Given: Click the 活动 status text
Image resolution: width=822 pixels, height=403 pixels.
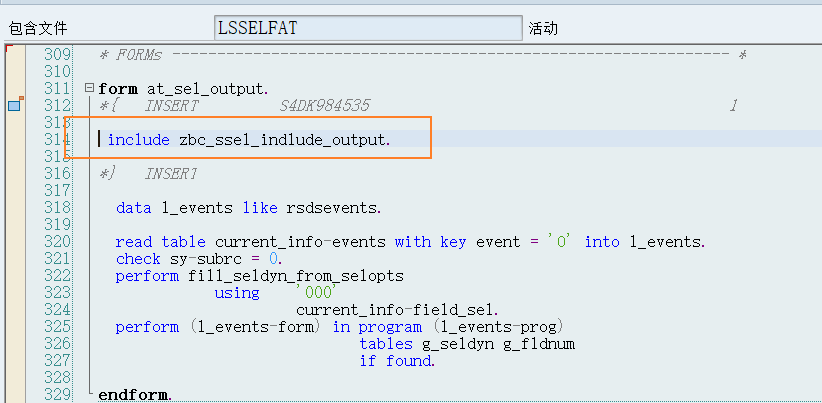Looking at the screenshot, I should coord(543,28).
